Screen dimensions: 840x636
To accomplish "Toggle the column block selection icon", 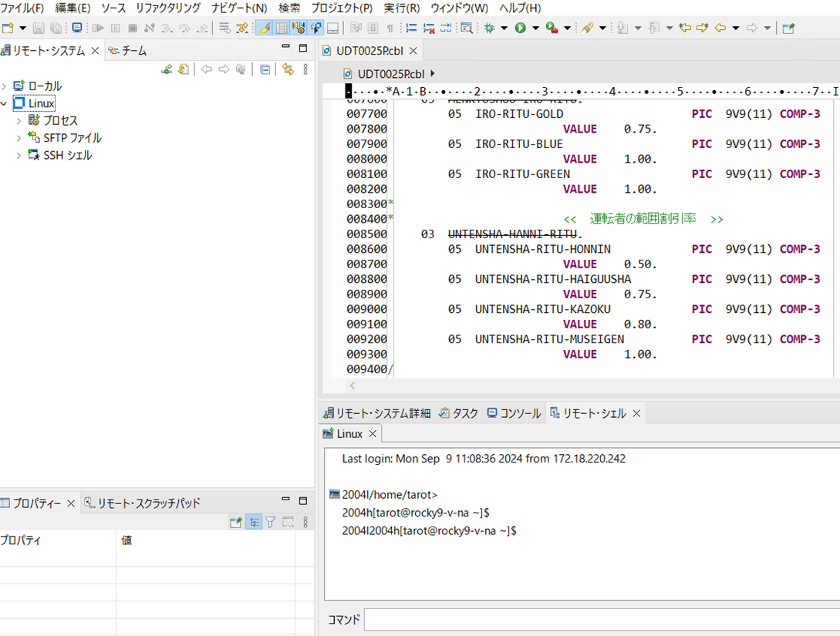I will coord(282,28).
